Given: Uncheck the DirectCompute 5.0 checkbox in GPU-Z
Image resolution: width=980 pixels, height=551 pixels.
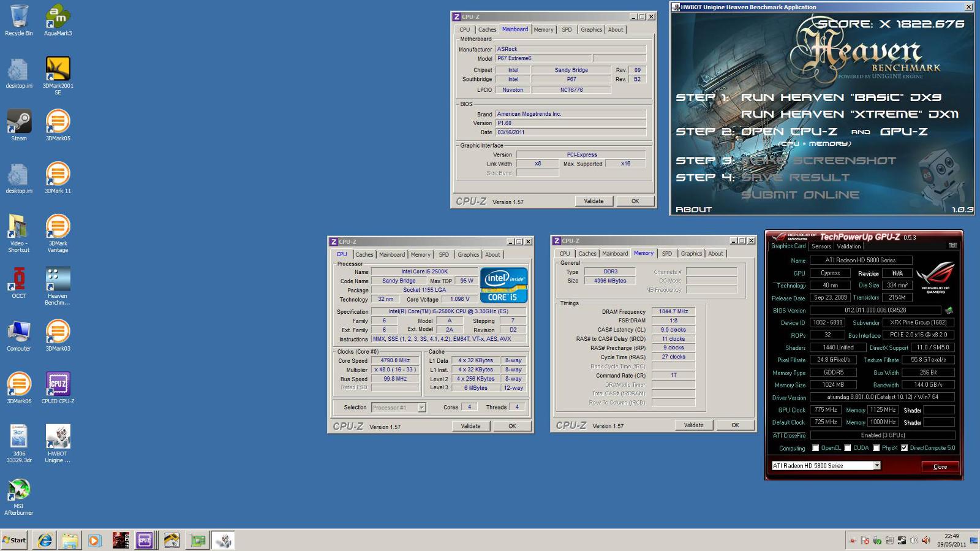Looking at the screenshot, I should point(904,448).
